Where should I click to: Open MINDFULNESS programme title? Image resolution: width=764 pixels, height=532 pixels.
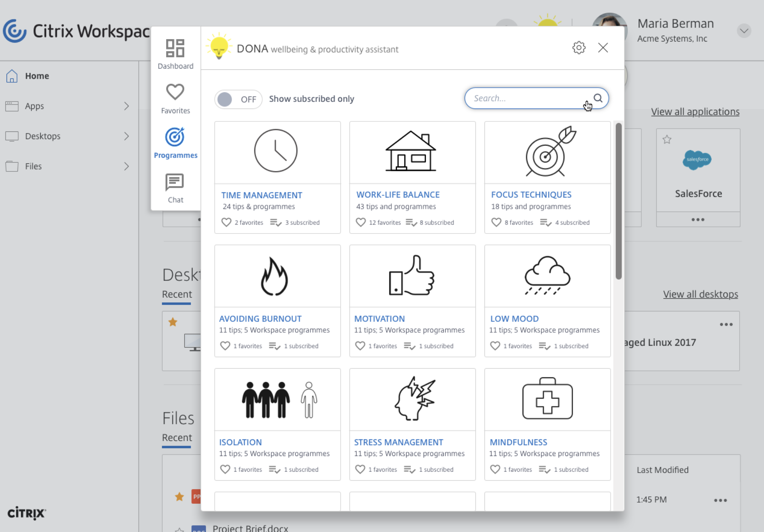(x=518, y=442)
